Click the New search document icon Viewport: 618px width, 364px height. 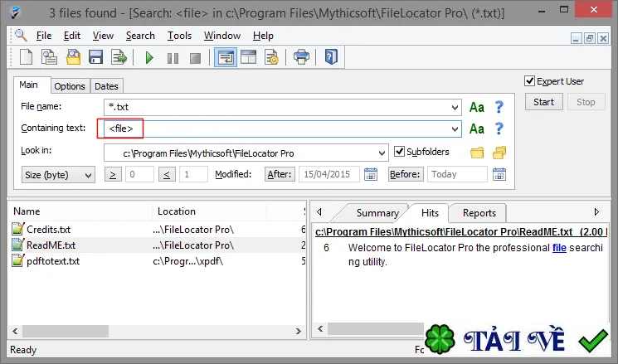pyautogui.click(x=26, y=57)
